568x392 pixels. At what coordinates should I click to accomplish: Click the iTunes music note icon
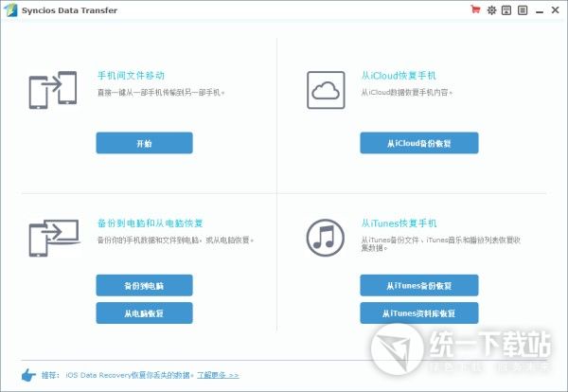(326, 238)
